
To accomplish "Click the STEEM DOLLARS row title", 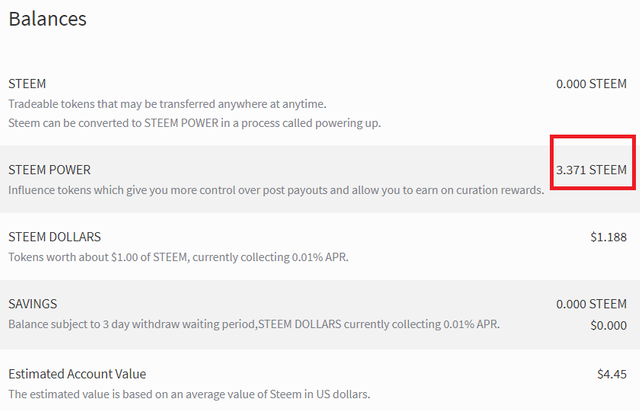I will (x=54, y=237).
